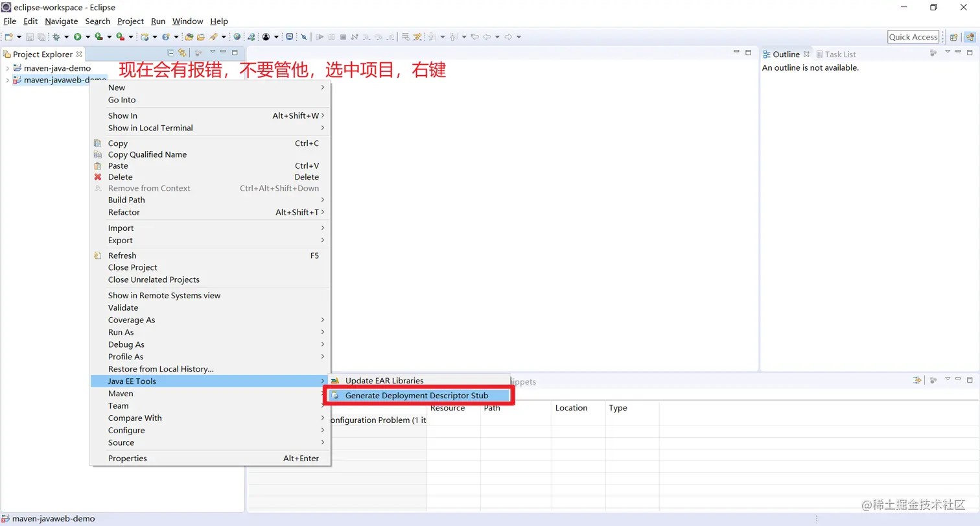The height and width of the screenshot is (526, 980).
Task: Click the Update EAR Libraries icon
Action: click(335, 381)
